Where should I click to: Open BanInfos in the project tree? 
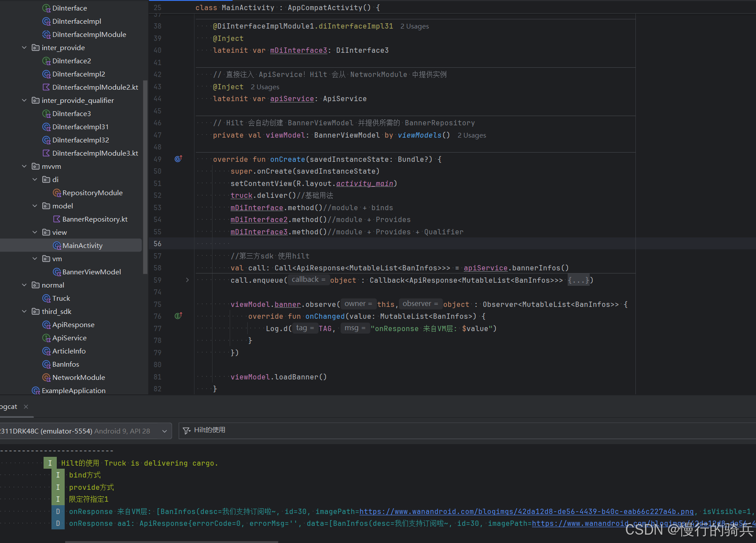[66, 364]
